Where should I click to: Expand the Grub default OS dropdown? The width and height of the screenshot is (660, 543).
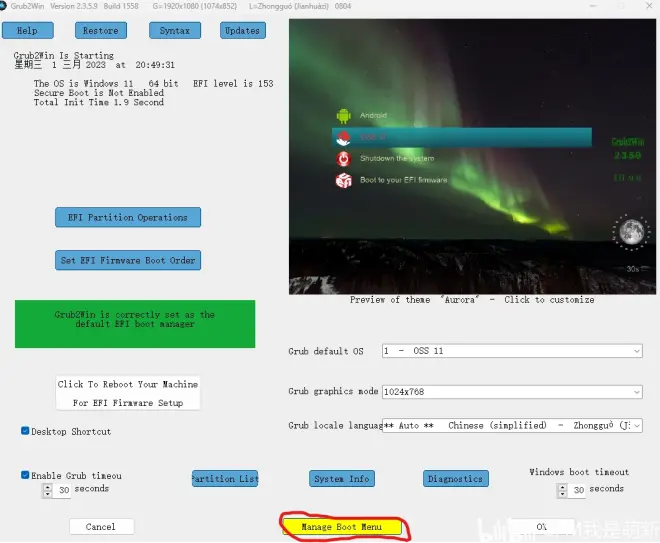click(x=636, y=351)
